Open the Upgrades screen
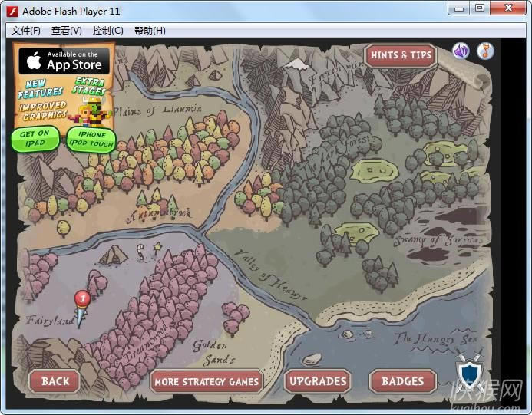Screen dimensions: 532x415 317,380
